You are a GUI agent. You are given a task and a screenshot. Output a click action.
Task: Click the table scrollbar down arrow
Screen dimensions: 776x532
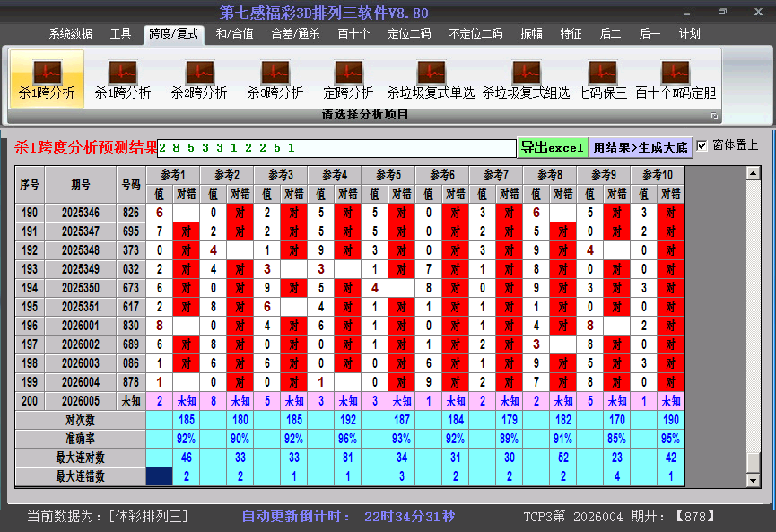coord(754,480)
